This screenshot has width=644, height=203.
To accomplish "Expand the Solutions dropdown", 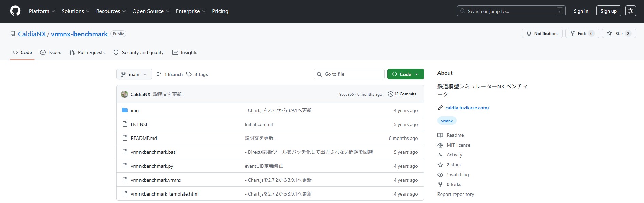I will 76,11.
